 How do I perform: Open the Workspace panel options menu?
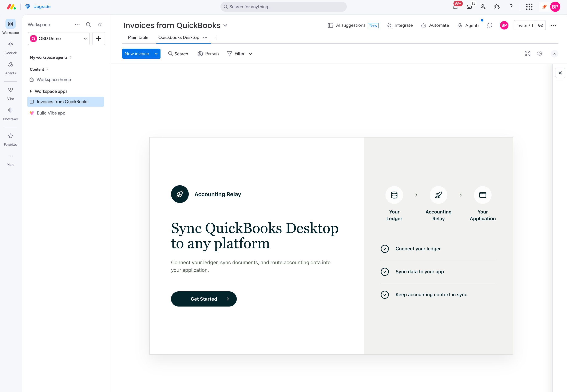(x=77, y=25)
